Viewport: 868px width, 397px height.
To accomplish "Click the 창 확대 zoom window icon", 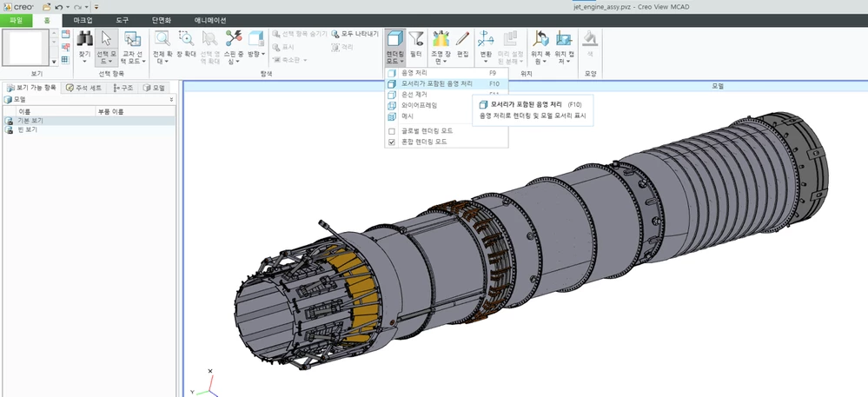I will point(187,39).
